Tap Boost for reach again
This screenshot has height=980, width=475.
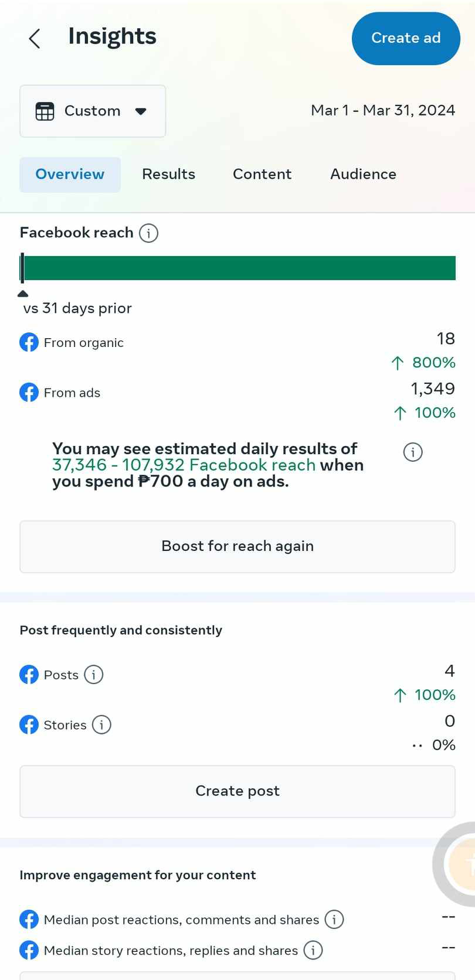(238, 546)
